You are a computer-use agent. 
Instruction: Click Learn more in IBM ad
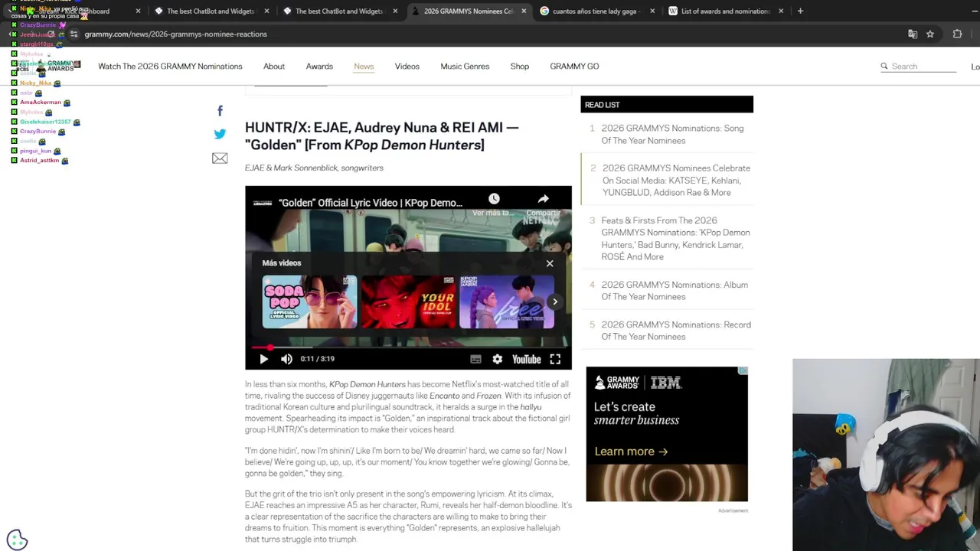[x=631, y=452]
